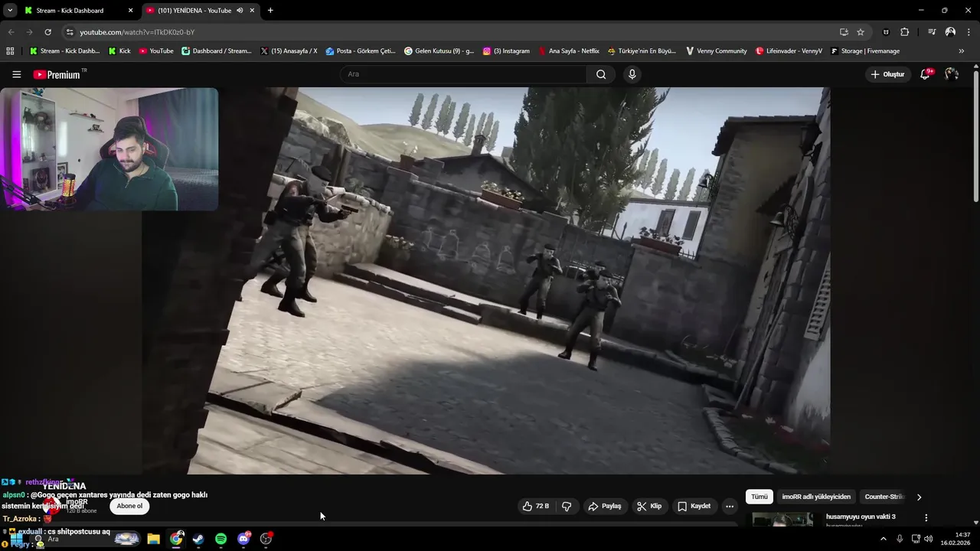
Task: Open the YouTube bookmark
Action: coord(156,51)
